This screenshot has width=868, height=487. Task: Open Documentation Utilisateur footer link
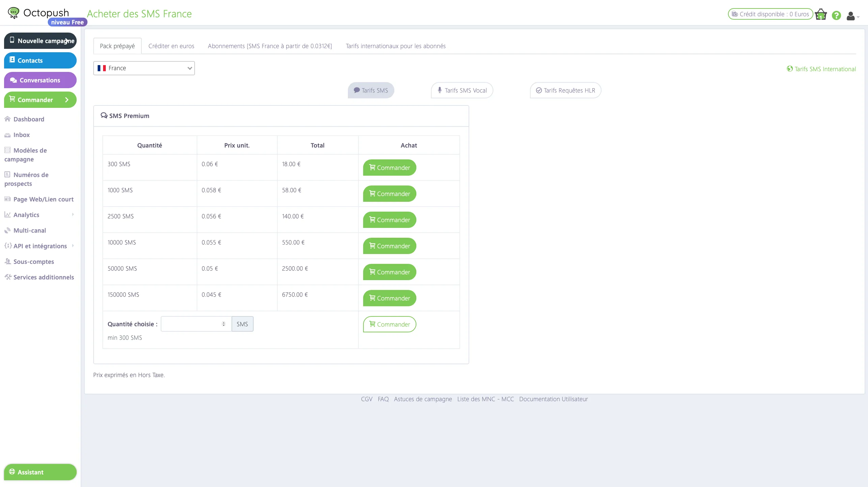click(x=553, y=399)
